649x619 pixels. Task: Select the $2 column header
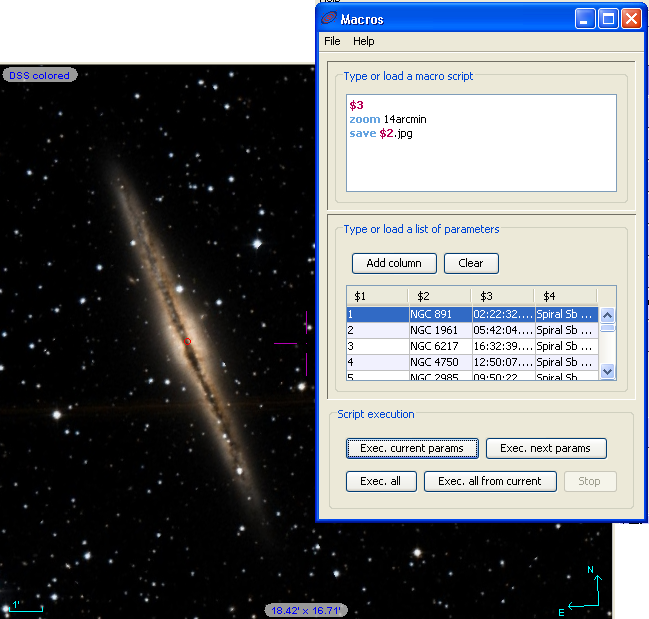tap(440, 296)
